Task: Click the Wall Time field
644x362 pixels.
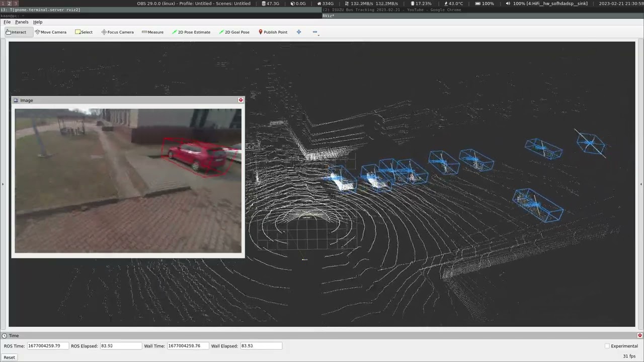Action: (x=187, y=346)
